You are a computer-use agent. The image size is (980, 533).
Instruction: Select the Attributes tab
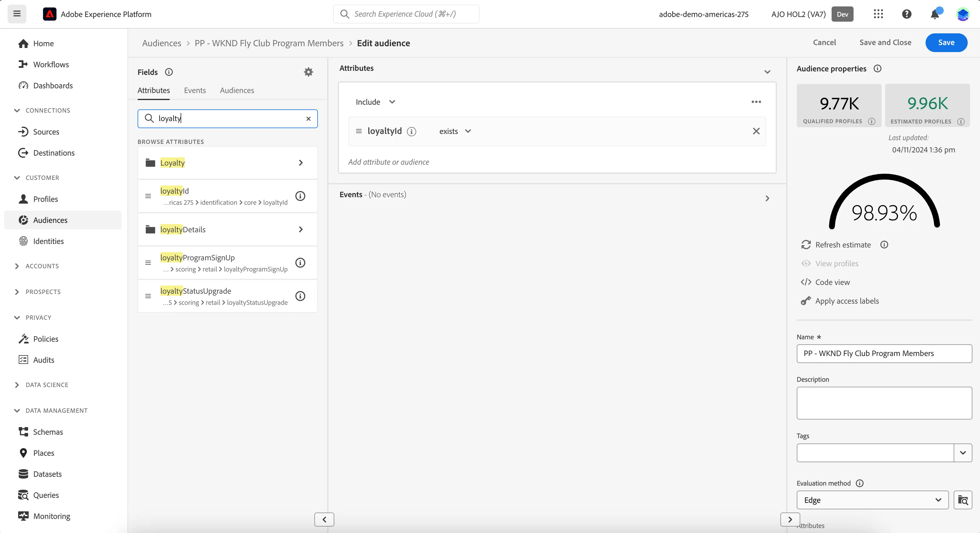click(x=154, y=90)
